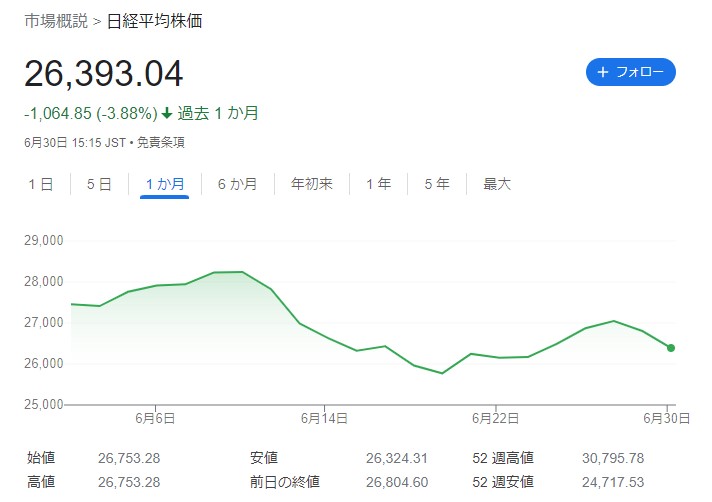Click the green down arrow icon
712x502 pixels.
(x=167, y=113)
